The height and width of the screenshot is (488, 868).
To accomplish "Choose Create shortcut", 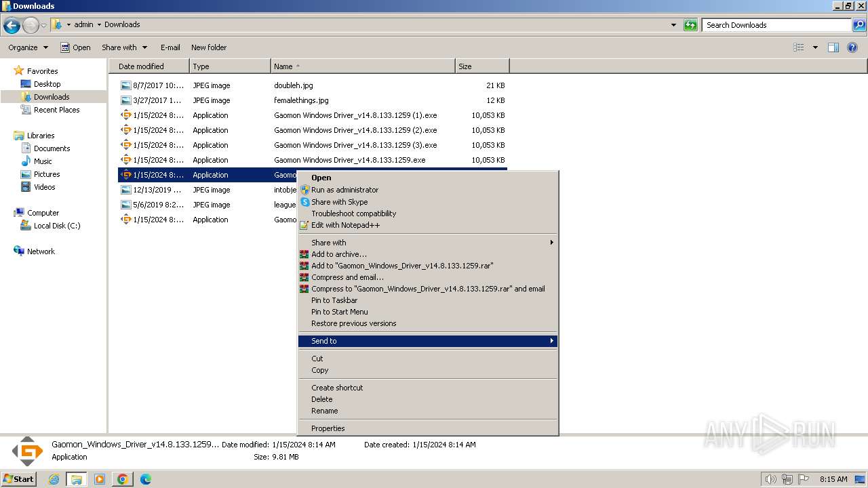I will pyautogui.click(x=427, y=388).
